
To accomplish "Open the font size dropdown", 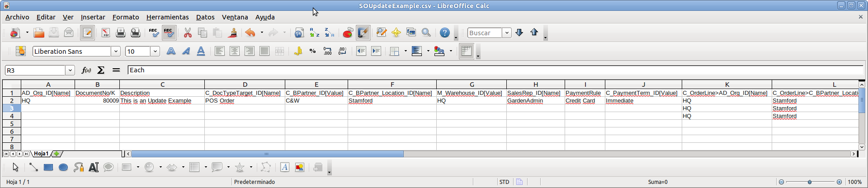I will 155,51.
